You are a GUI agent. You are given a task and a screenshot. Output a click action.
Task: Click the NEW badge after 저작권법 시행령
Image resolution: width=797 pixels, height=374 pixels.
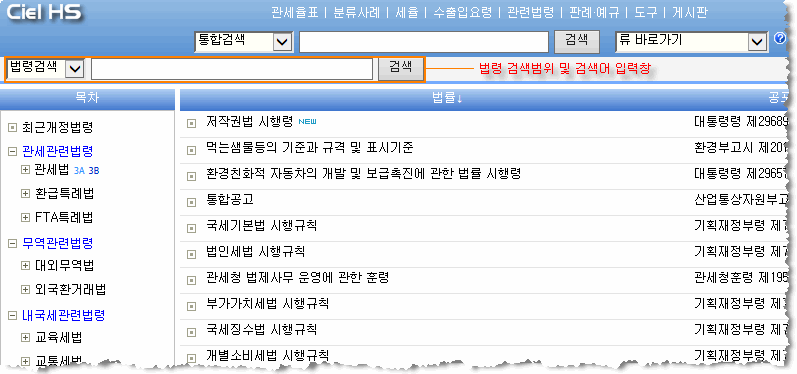pyautogui.click(x=308, y=121)
